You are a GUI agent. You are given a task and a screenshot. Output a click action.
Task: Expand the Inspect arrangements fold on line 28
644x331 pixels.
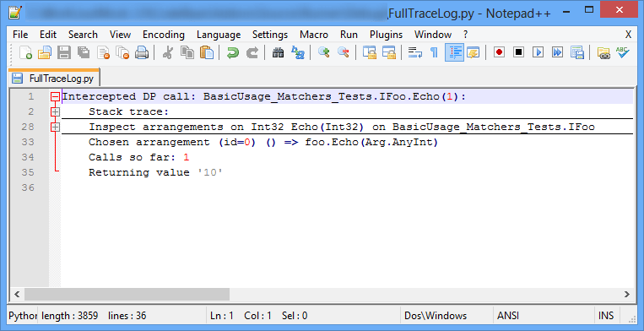[x=55, y=127]
